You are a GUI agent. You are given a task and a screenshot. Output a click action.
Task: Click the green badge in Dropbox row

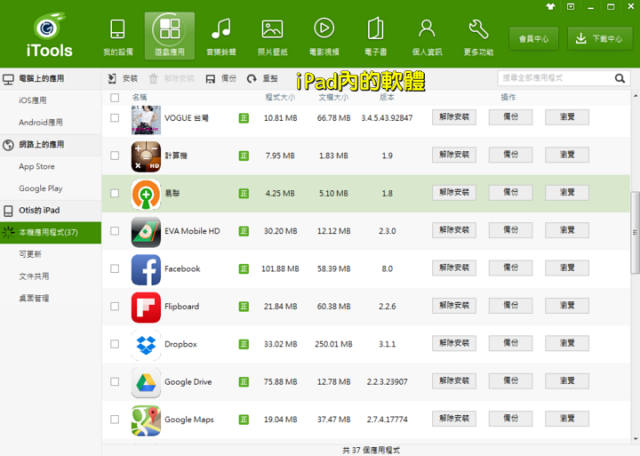click(244, 344)
